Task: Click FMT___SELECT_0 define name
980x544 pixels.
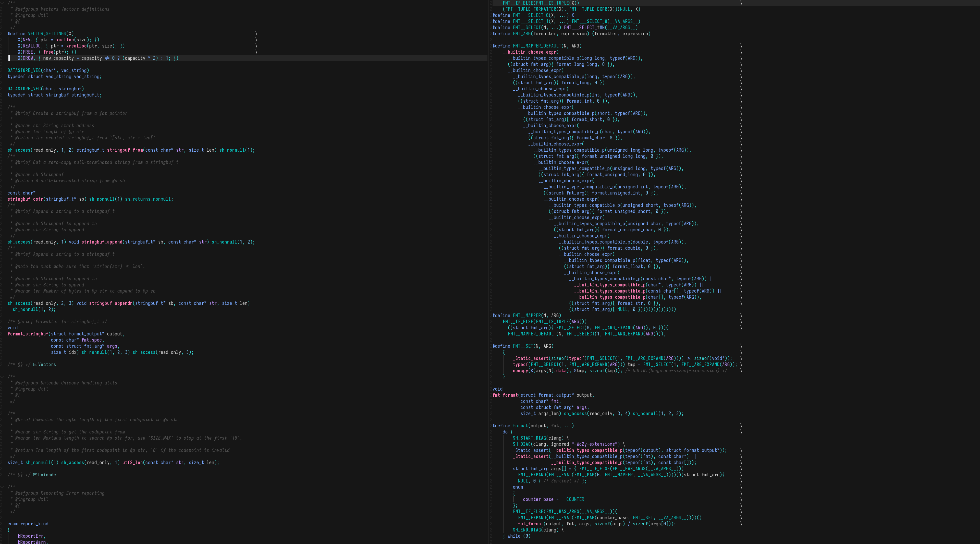Action: click(x=531, y=15)
